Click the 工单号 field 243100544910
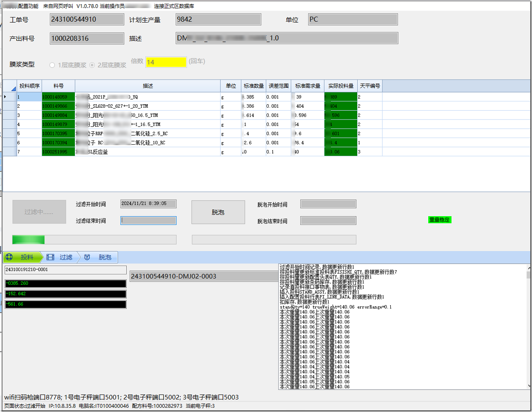 pos(87,20)
